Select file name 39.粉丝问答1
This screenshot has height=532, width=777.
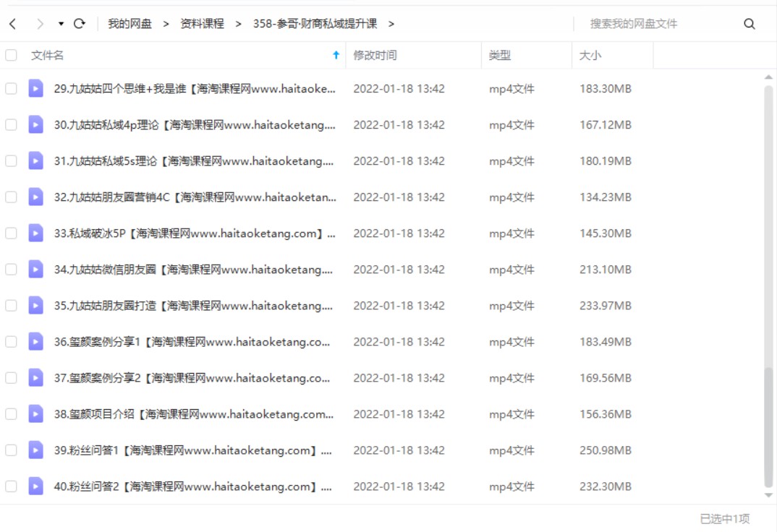pos(192,450)
